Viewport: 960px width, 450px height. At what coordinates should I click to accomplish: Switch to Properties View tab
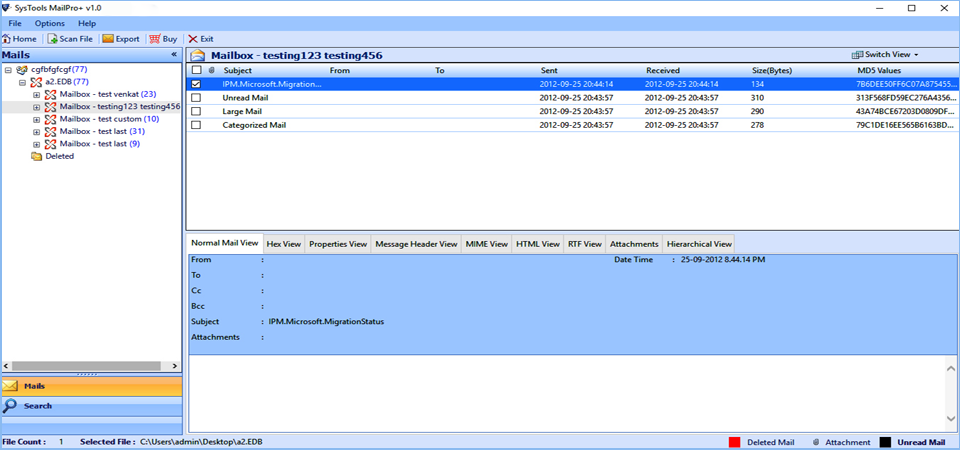click(338, 244)
